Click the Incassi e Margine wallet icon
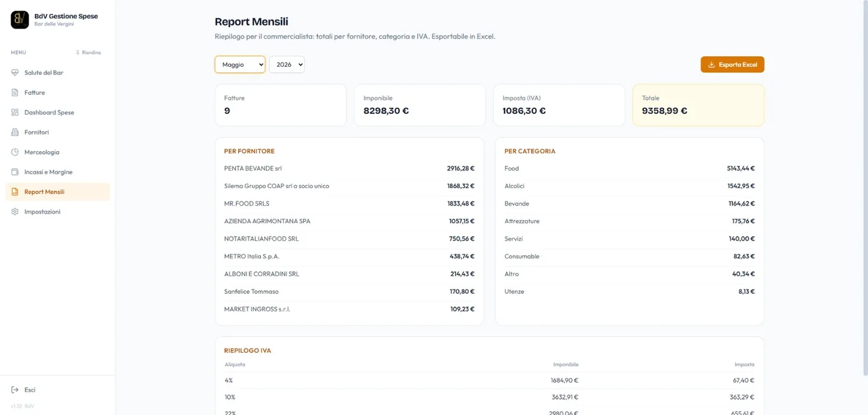The image size is (868, 415). 15,172
